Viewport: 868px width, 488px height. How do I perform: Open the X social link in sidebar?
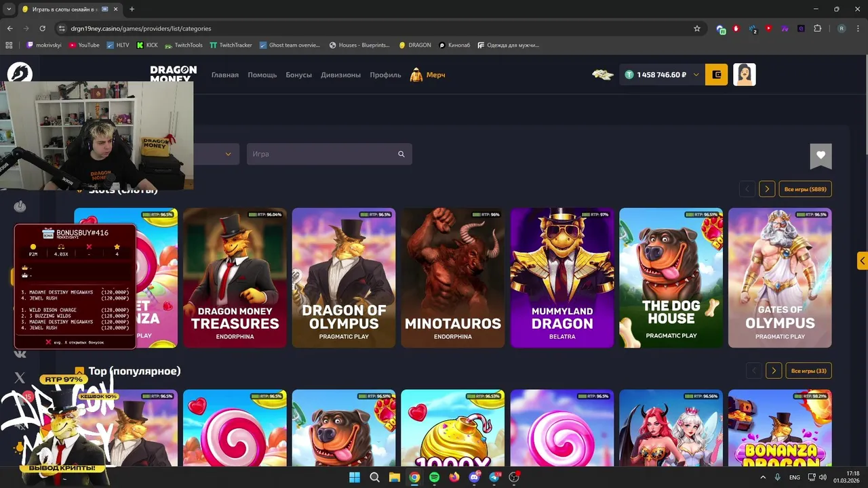click(20, 378)
